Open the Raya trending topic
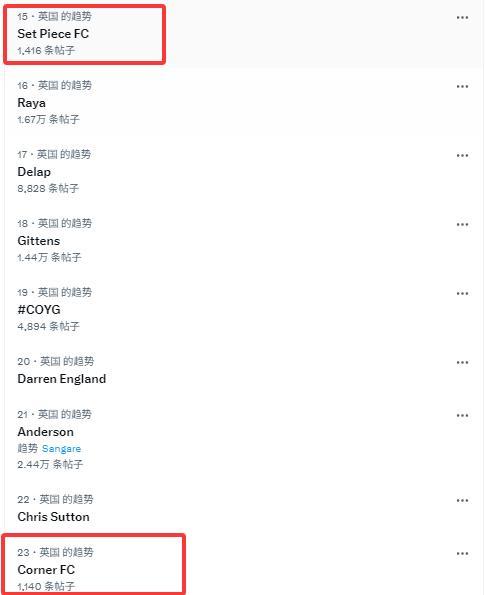485x595 pixels. pyautogui.click(x=31, y=103)
